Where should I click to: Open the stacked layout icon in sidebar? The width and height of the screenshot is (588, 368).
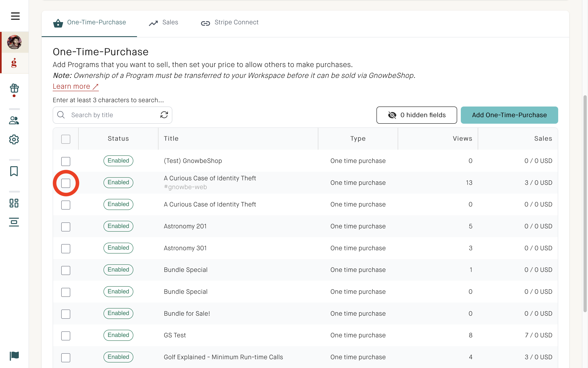pyautogui.click(x=14, y=222)
